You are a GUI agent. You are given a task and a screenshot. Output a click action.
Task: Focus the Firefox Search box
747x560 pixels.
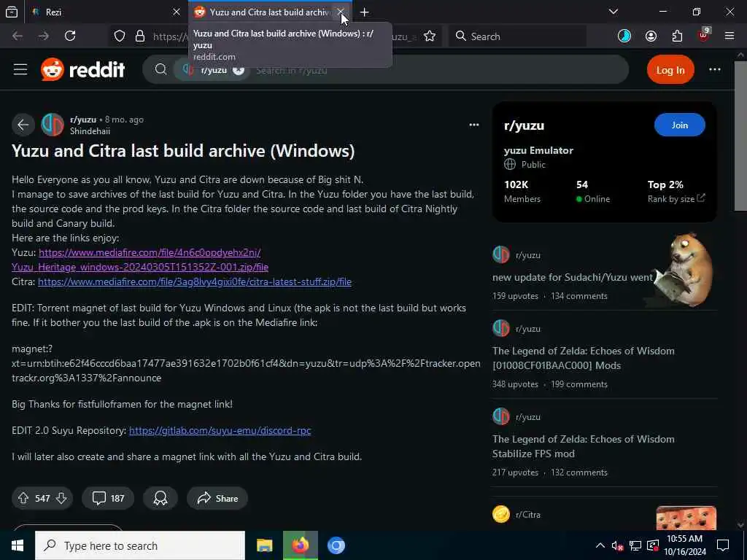(517, 36)
